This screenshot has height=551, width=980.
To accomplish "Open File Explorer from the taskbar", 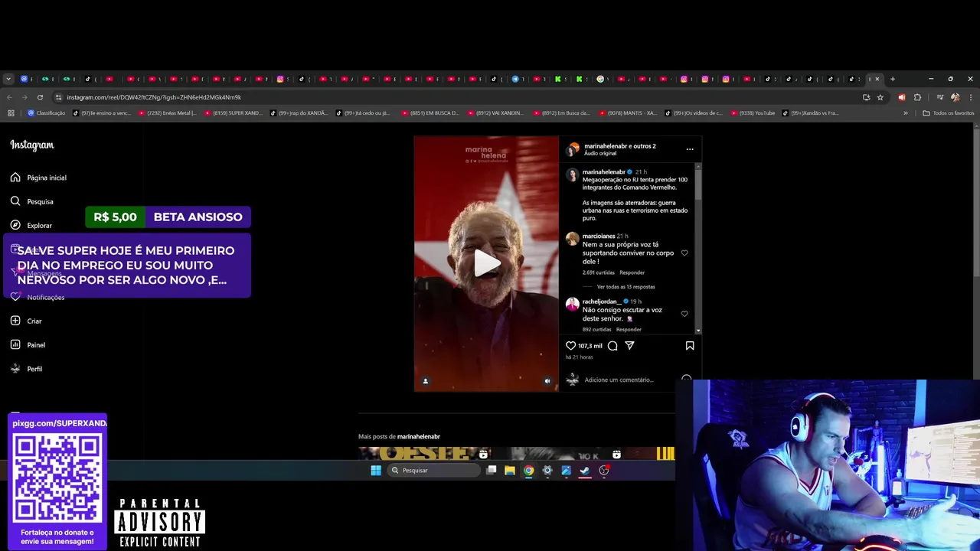I will click(509, 470).
